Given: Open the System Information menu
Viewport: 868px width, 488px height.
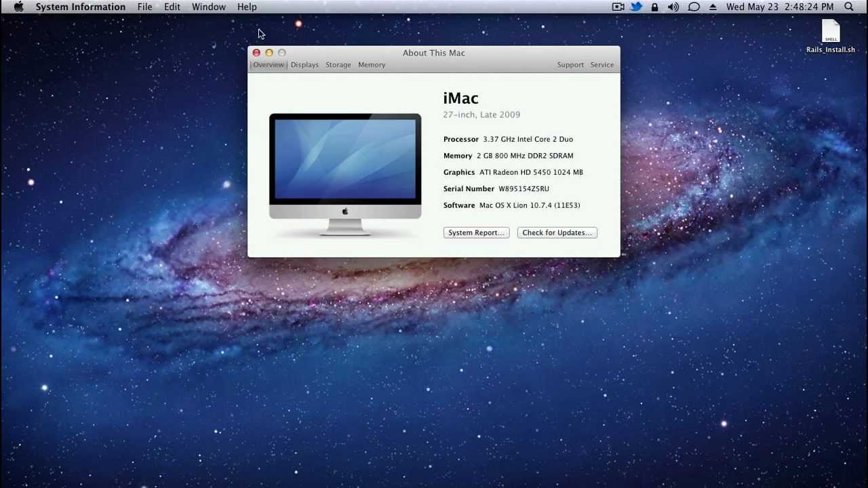Looking at the screenshot, I should pos(80,7).
